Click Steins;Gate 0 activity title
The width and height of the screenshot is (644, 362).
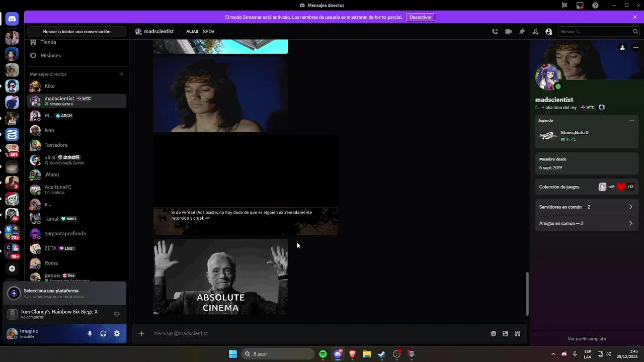click(575, 132)
